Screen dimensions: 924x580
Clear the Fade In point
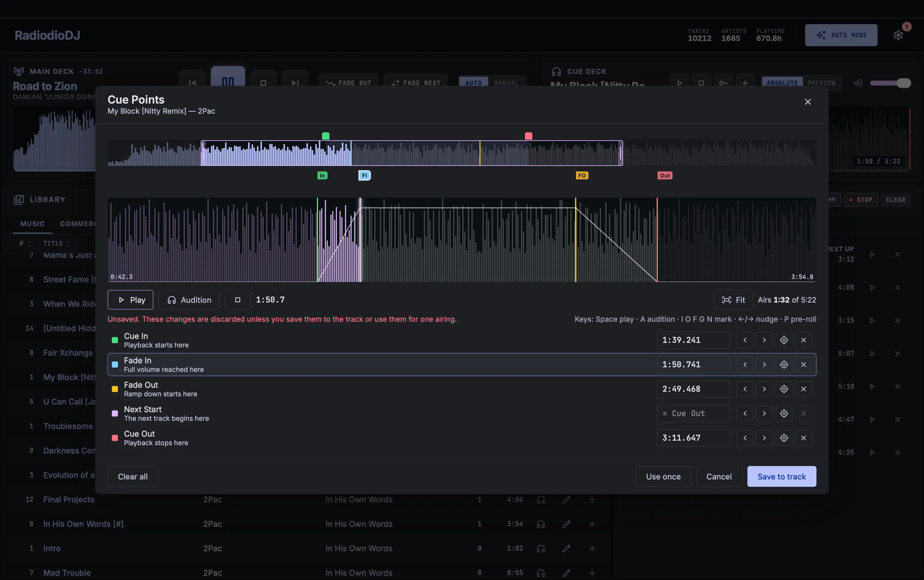tap(803, 365)
